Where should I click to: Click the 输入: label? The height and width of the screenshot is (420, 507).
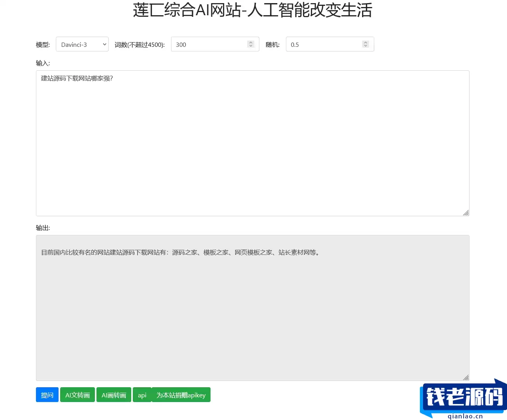(43, 63)
